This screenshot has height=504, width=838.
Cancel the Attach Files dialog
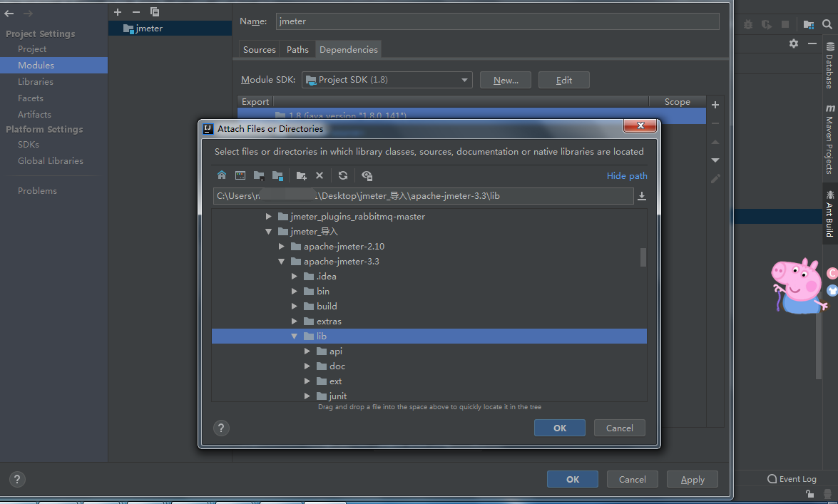[x=620, y=428]
